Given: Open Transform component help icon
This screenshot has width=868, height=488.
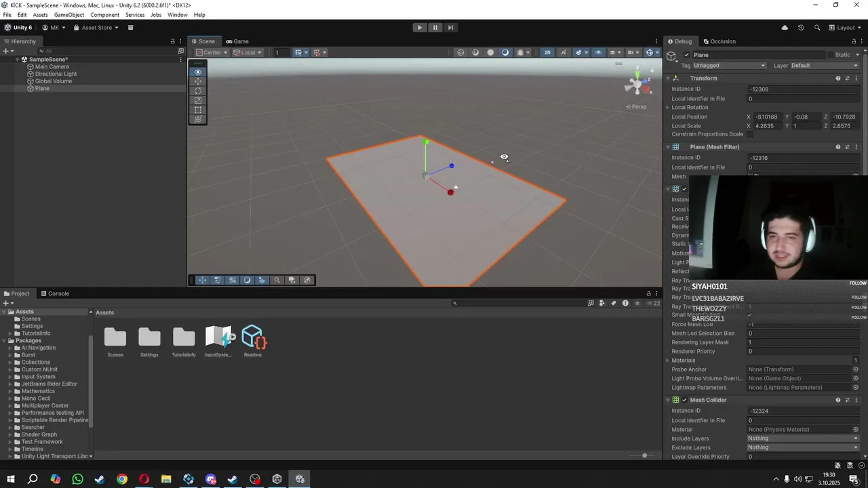Looking at the screenshot, I should coord(838,79).
